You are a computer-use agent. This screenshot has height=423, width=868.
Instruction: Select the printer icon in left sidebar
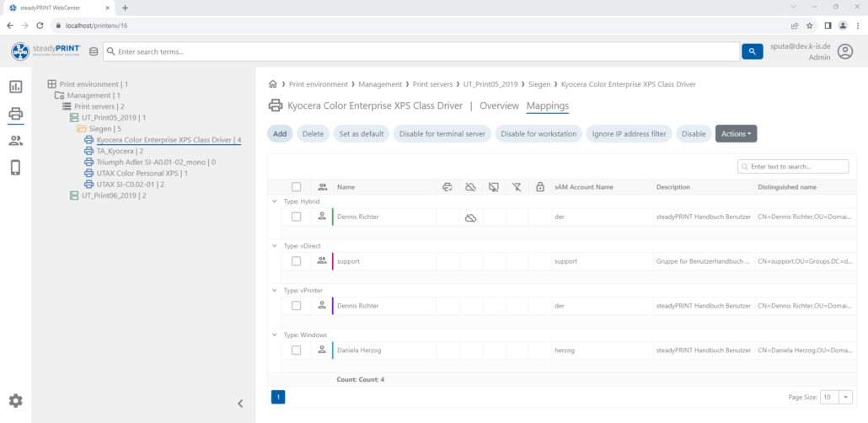15,114
